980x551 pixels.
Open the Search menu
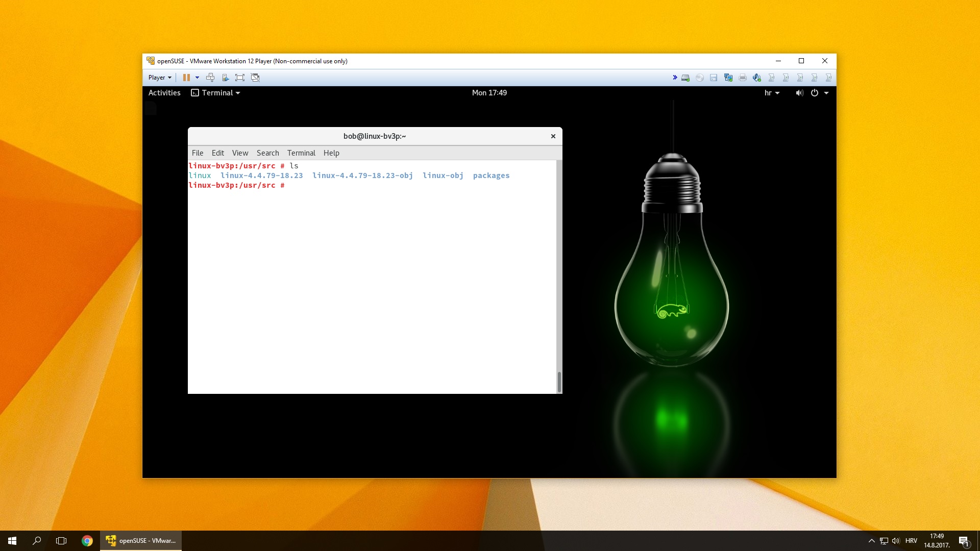click(267, 153)
